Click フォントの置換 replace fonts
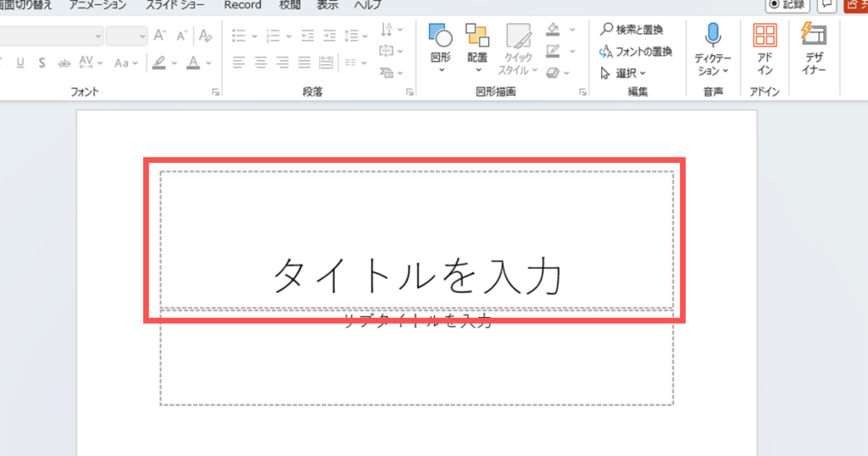 point(636,52)
